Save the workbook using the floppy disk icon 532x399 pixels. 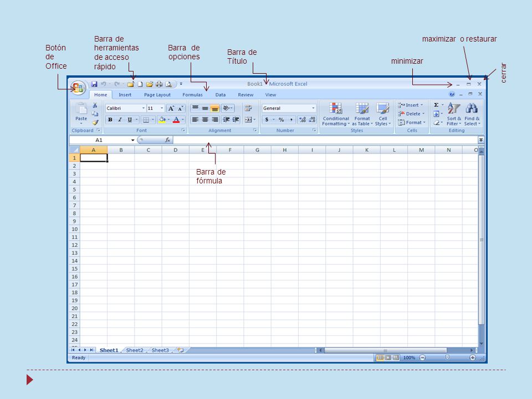pyautogui.click(x=94, y=84)
